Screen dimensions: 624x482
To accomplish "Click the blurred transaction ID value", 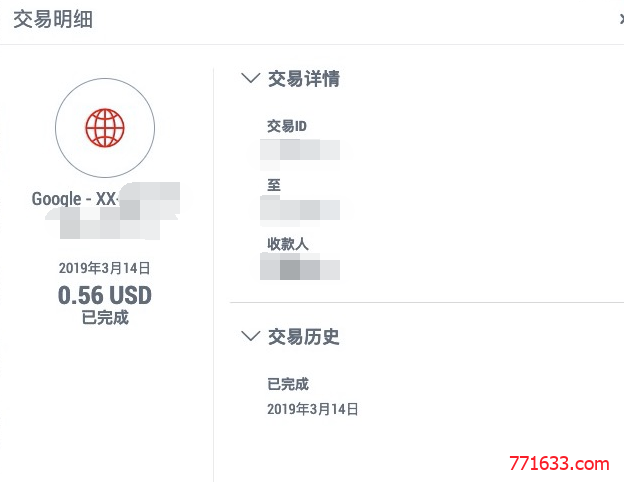I will 300,150.
